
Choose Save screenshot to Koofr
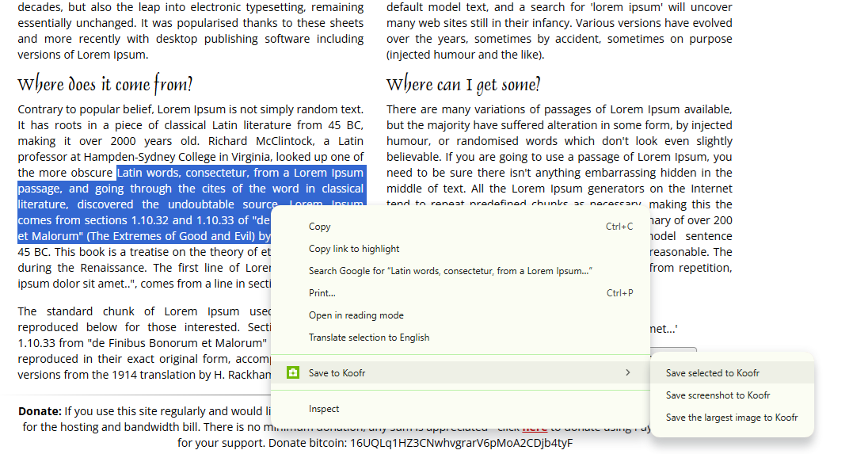pos(732,395)
